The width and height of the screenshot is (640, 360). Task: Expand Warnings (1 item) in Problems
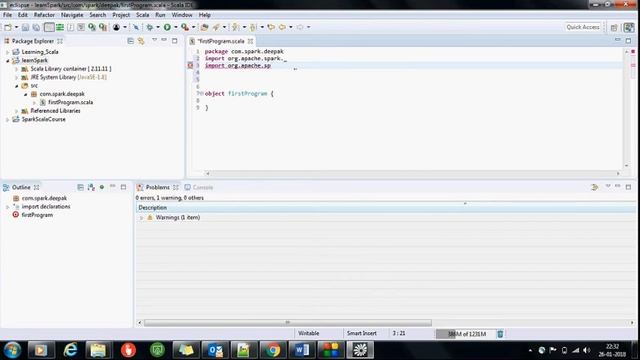(x=141, y=218)
